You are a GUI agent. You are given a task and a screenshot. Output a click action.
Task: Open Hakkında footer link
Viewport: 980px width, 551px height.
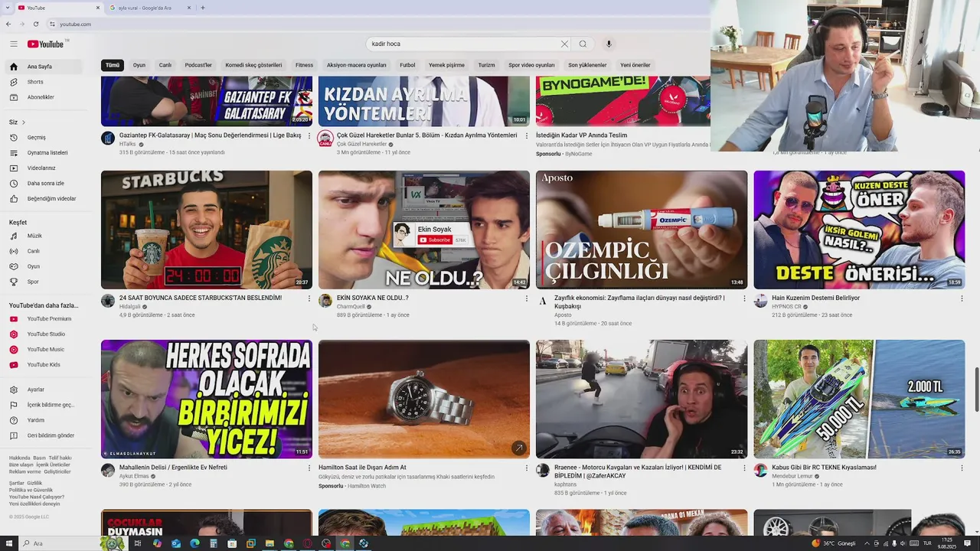pos(19,458)
